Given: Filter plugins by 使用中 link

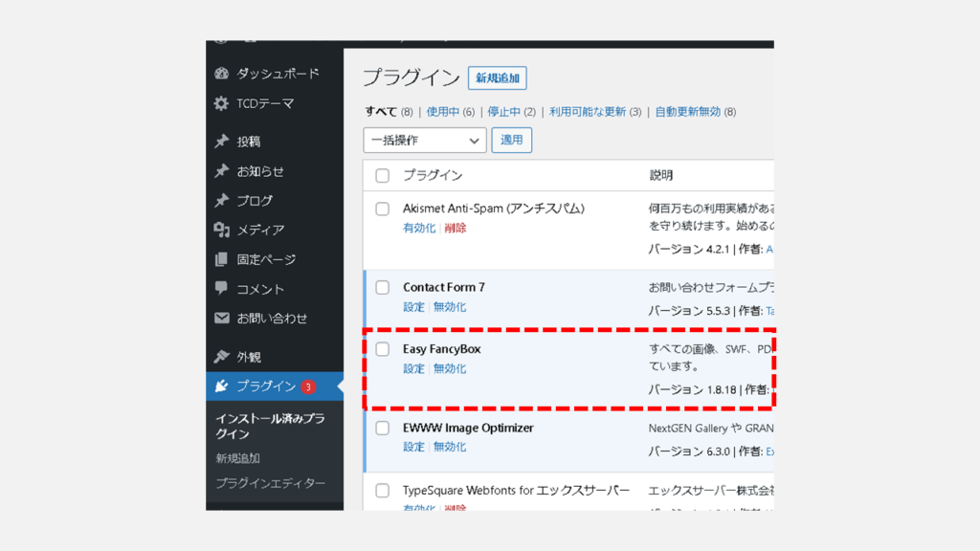Looking at the screenshot, I should [443, 112].
